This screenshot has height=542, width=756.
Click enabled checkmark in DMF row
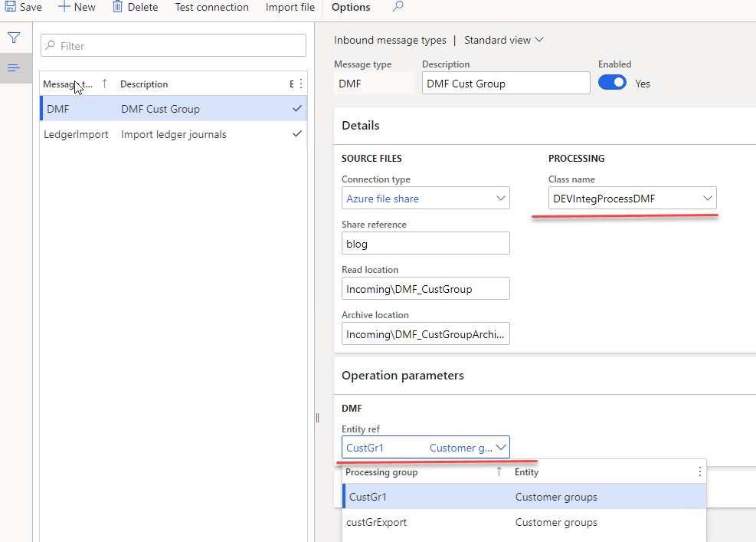click(297, 109)
